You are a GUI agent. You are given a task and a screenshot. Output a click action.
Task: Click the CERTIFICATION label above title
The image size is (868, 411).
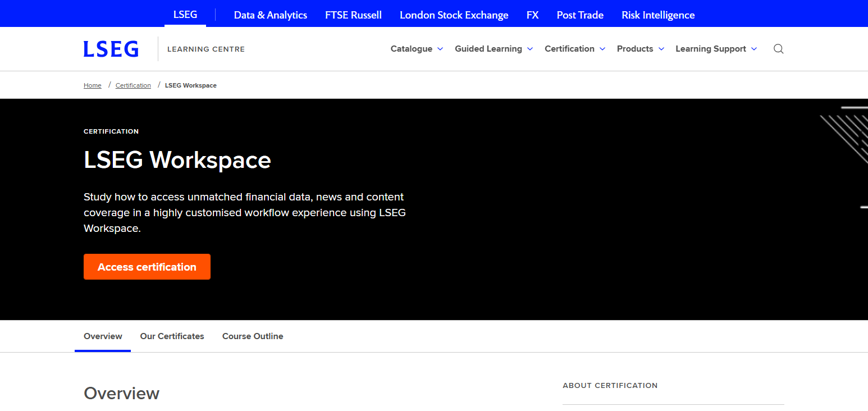(x=111, y=131)
